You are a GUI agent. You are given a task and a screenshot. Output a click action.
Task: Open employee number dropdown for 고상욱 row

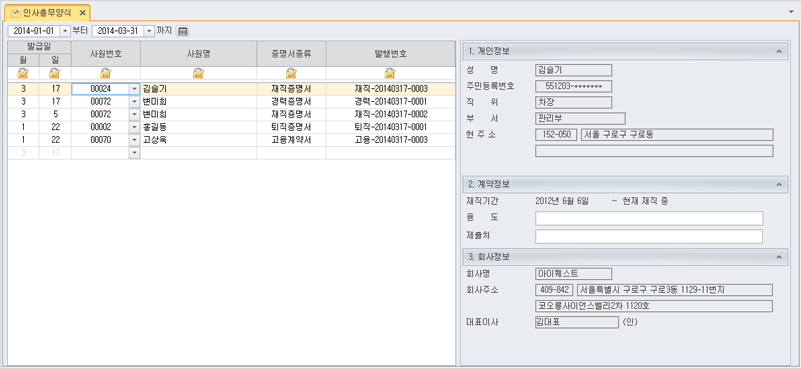click(x=135, y=140)
